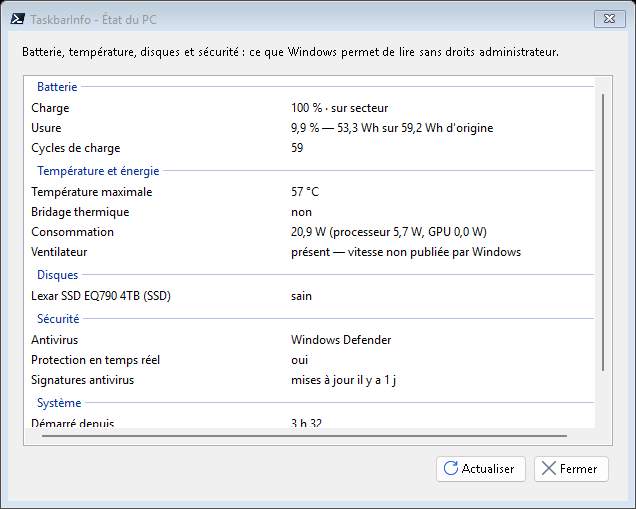Click the Température maximale label

click(92, 192)
